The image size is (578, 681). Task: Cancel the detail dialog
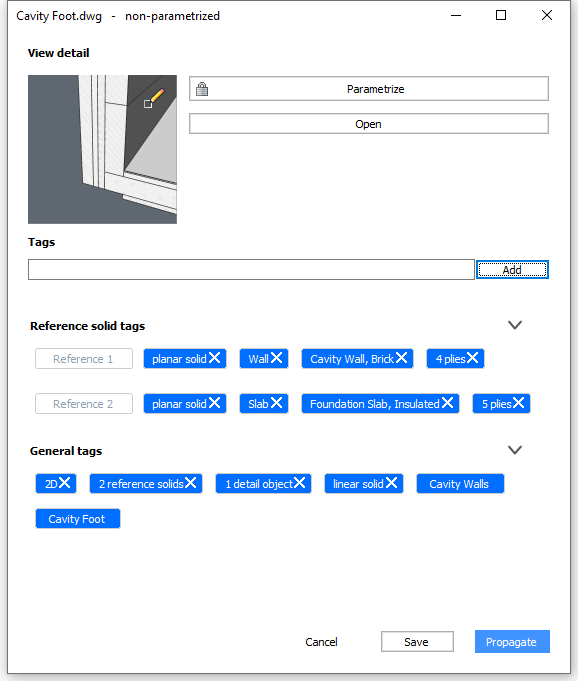point(321,642)
